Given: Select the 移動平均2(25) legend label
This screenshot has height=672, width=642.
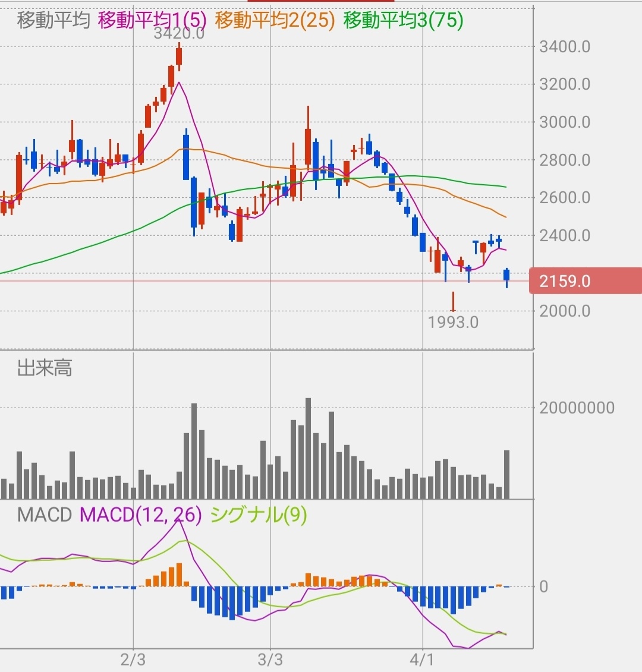Looking at the screenshot, I should [275, 20].
